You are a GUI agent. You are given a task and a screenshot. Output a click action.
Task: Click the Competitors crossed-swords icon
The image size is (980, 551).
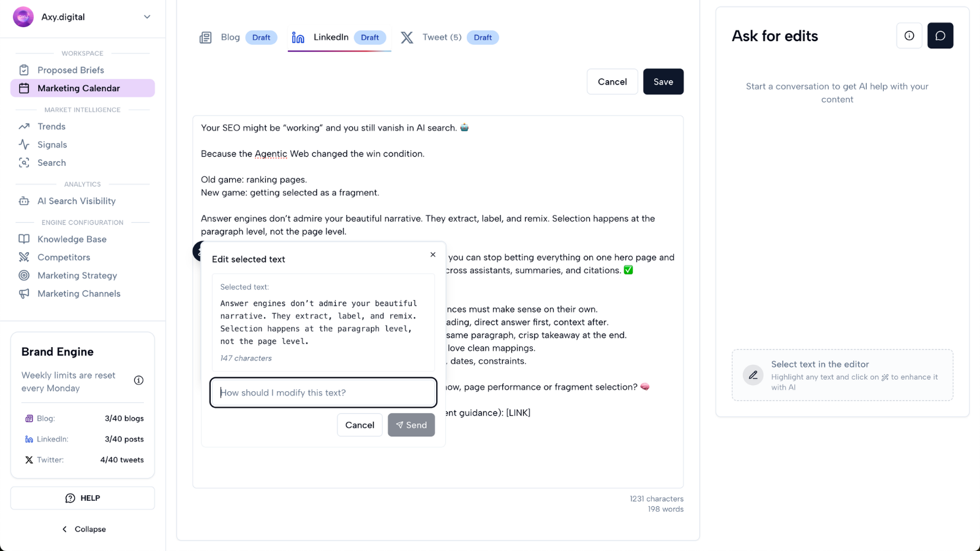24,257
